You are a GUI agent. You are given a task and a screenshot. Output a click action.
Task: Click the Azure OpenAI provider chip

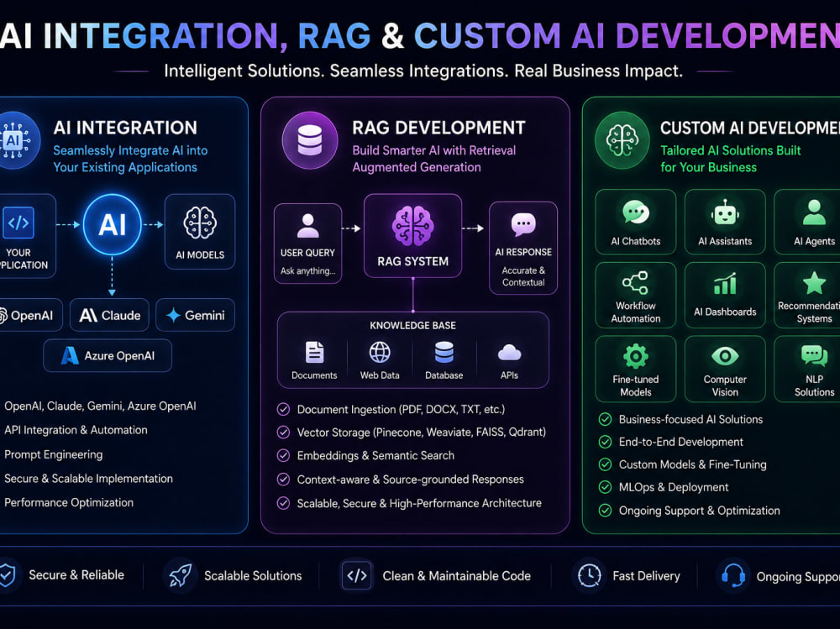click(108, 356)
